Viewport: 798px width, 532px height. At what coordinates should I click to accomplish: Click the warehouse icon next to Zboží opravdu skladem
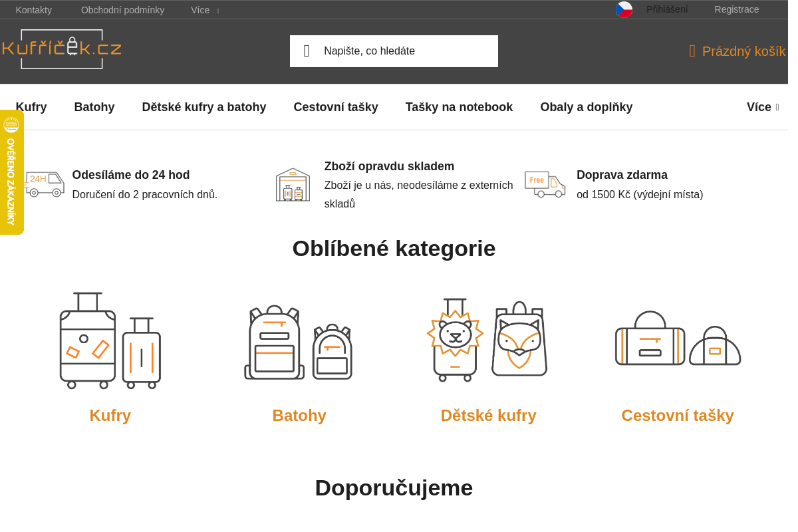pyautogui.click(x=293, y=184)
